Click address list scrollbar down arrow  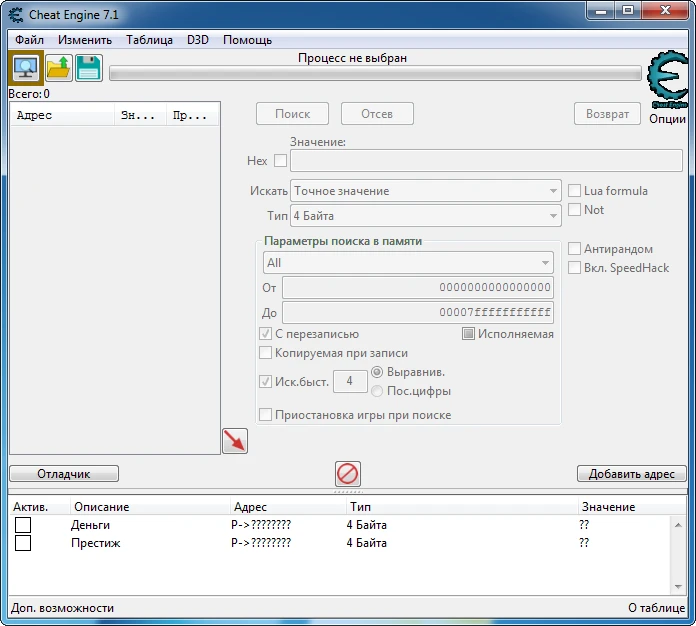(678, 586)
